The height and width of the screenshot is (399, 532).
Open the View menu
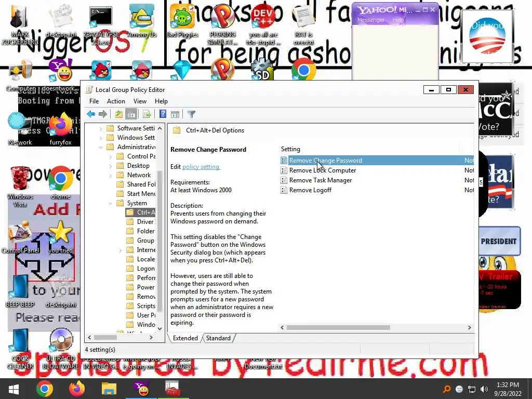140,101
